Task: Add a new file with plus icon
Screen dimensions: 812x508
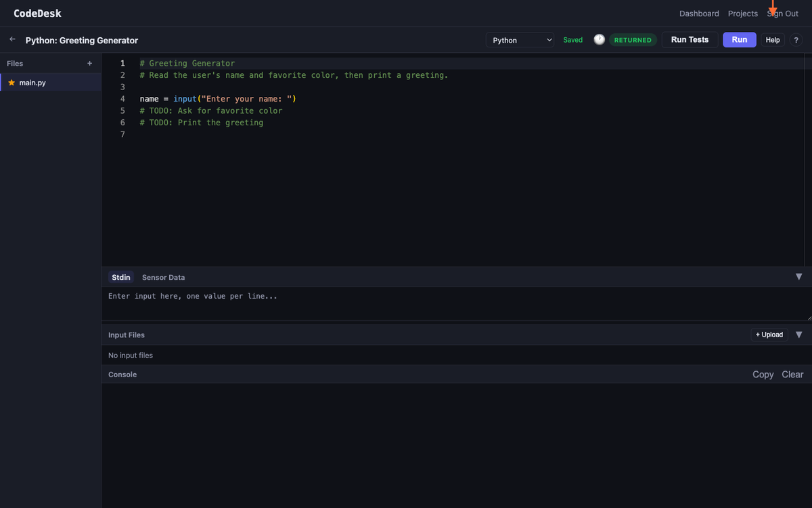Action: click(x=89, y=64)
